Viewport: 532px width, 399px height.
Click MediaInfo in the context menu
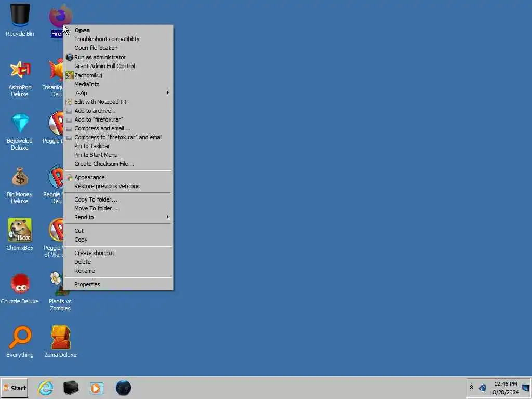coord(118,84)
